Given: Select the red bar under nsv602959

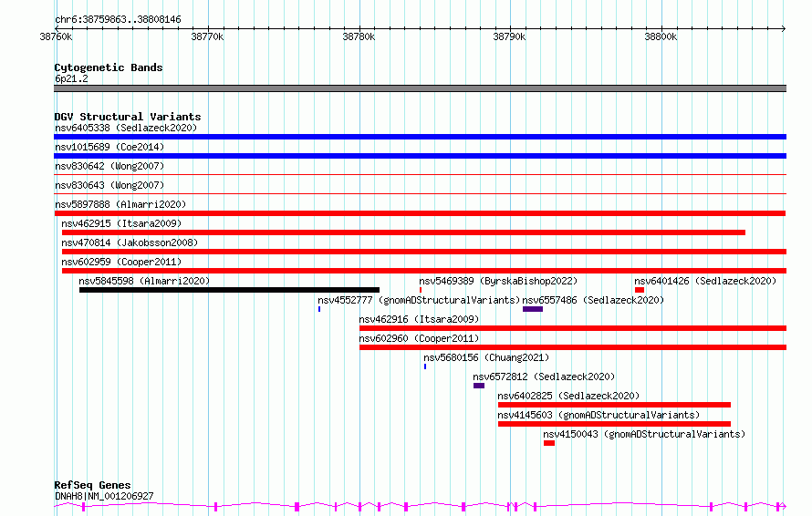Looking at the screenshot, I should pyautogui.click(x=424, y=271).
